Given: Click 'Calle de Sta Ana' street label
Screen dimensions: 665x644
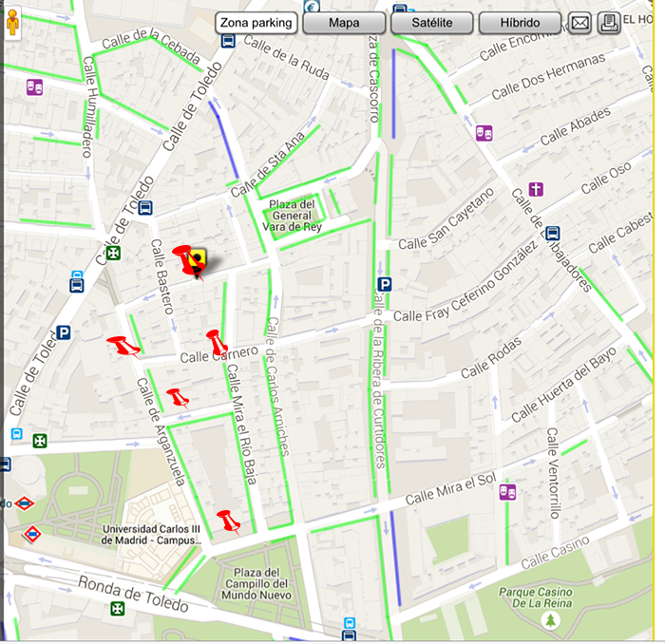Looking at the screenshot, I should pyautogui.click(x=268, y=164).
